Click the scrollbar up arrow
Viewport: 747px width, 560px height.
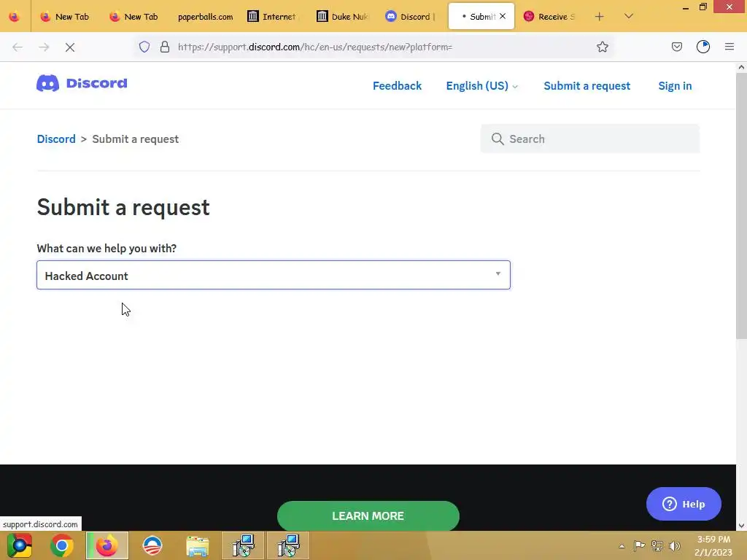point(741,67)
